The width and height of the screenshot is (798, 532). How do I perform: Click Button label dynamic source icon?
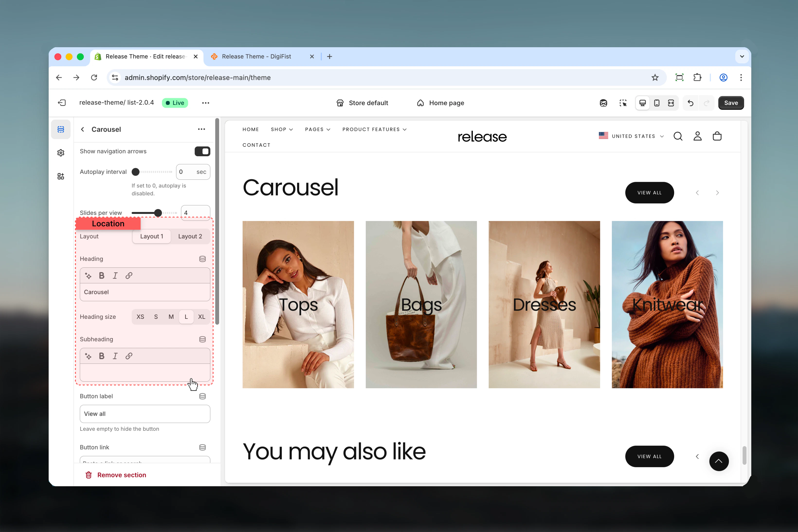point(202,396)
